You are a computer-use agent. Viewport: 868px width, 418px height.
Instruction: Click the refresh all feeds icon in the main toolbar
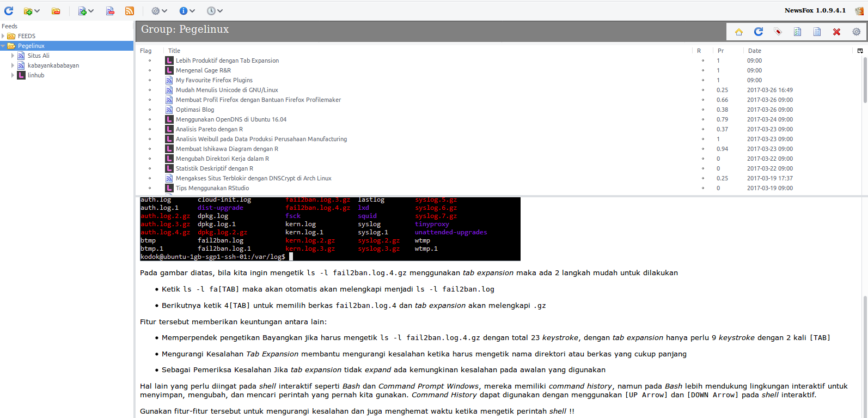pyautogui.click(x=9, y=10)
